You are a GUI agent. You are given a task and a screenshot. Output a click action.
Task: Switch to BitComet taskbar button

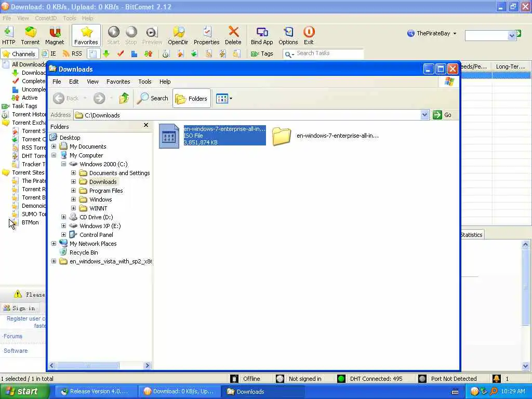179,392
